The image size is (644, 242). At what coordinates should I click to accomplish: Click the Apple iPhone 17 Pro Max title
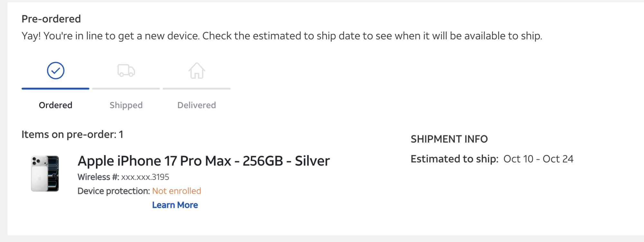point(204,161)
